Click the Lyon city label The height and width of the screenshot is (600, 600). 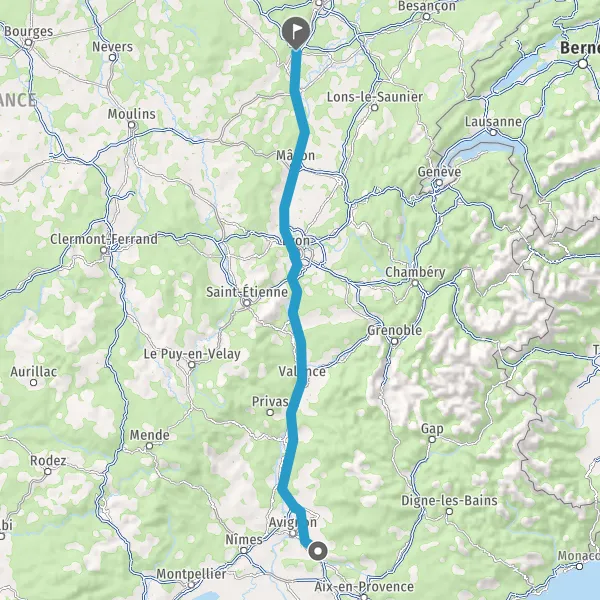[297, 241]
